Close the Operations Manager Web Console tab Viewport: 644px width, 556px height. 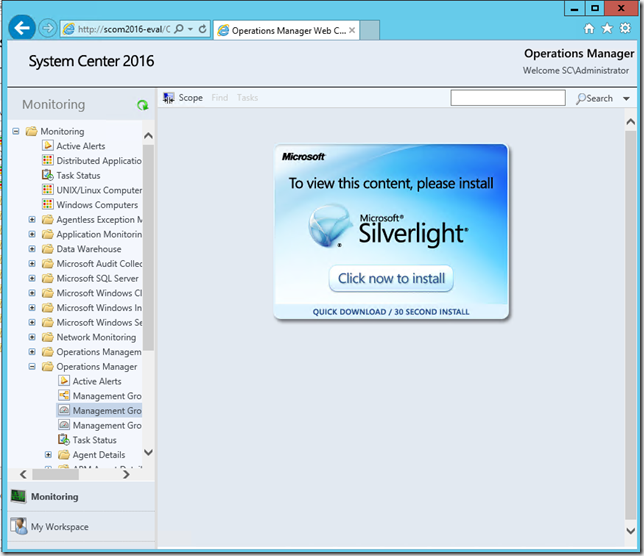(x=352, y=30)
